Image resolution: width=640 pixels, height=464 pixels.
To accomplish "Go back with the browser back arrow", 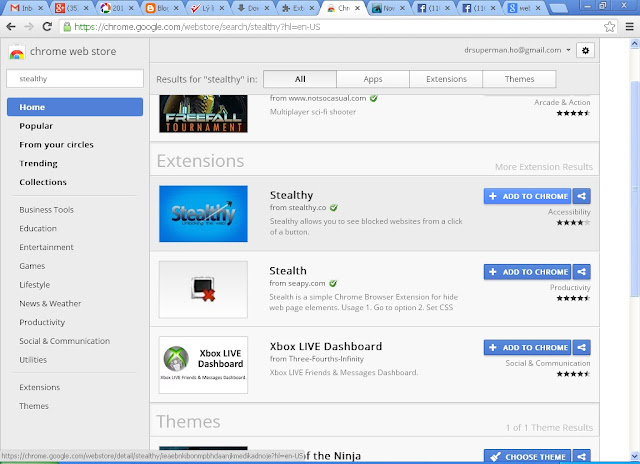I will [11, 27].
